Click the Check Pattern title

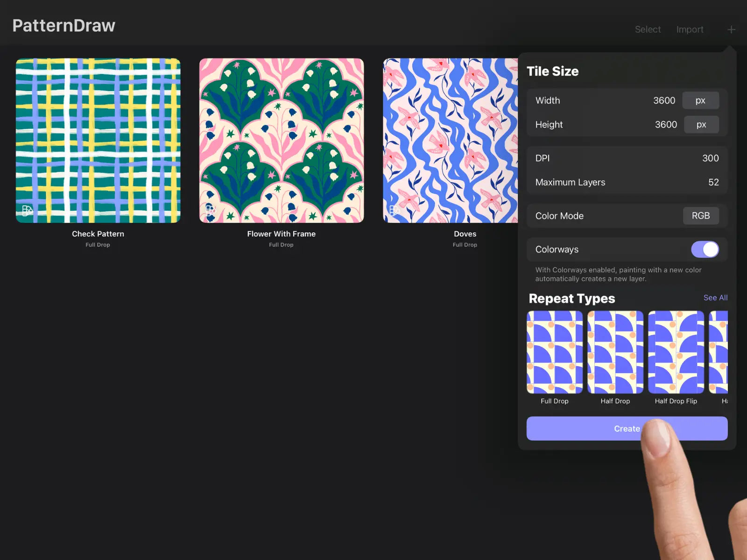(x=98, y=234)
